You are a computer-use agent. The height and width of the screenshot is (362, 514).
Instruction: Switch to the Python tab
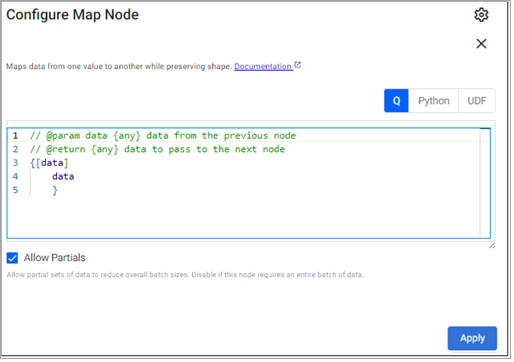click(x=433, y=101)
